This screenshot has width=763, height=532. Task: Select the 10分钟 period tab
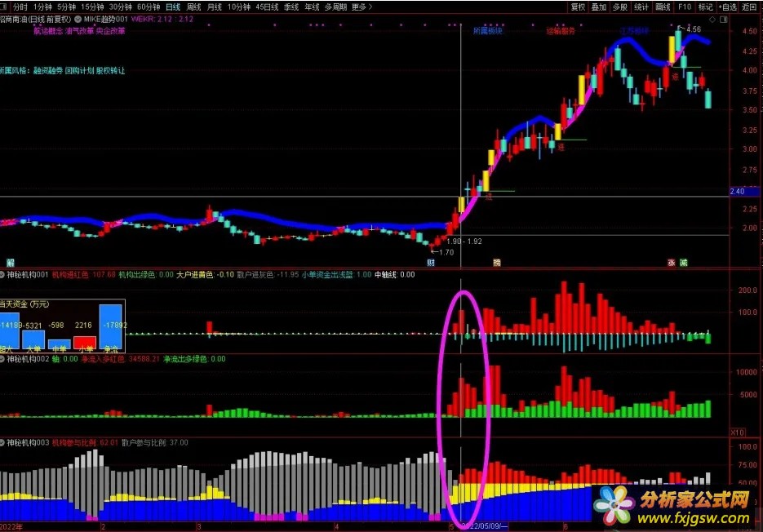[x=239, y=7]
